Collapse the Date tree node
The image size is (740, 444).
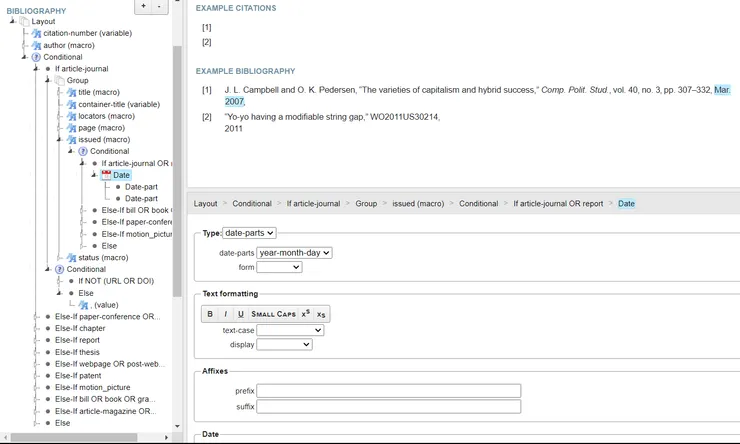click(x=94, y=175)
